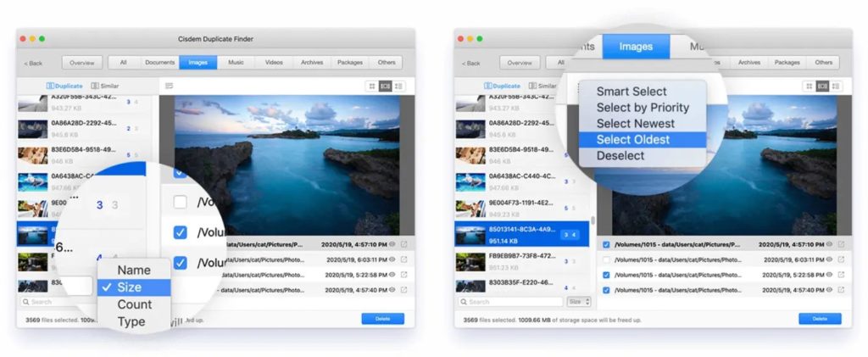Click the Overview button in left window
The width and height of the screenshot is (868, 357).
[81, 63]
